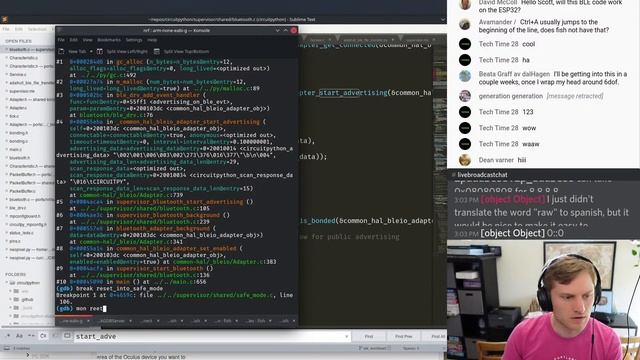Click the livebroadcastchat channel header
Screen dimensions: 640x360
click(x=482, y=175)
